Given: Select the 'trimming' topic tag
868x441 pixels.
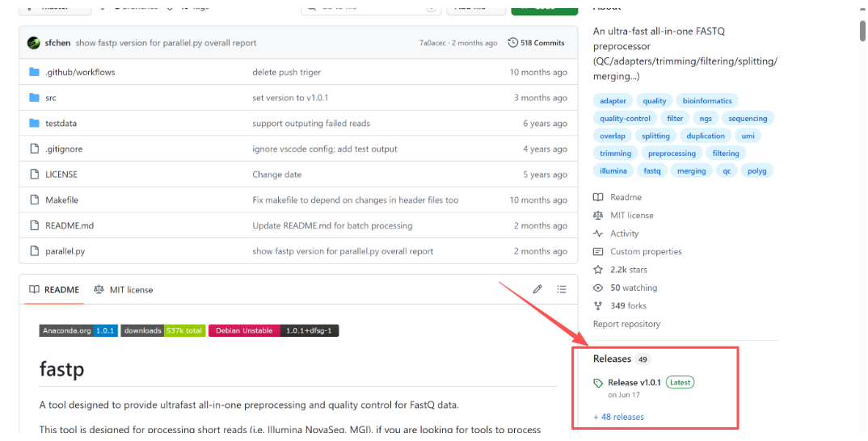Looking at the screenshot, I should (x=616, y=153).
